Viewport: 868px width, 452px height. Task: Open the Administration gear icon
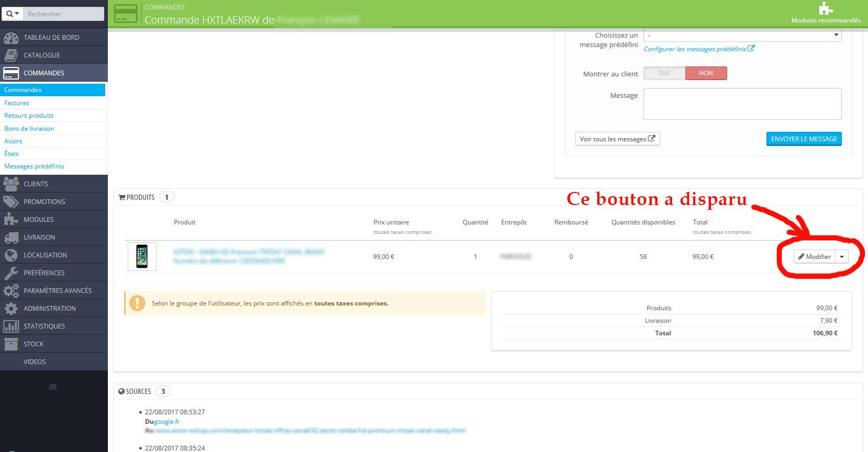point(11,308)
